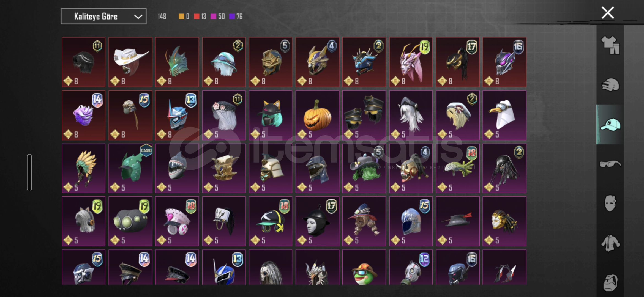The image size is (644, 297).
Task: Select the cap headwear category icon
Action: click(610, 124)
